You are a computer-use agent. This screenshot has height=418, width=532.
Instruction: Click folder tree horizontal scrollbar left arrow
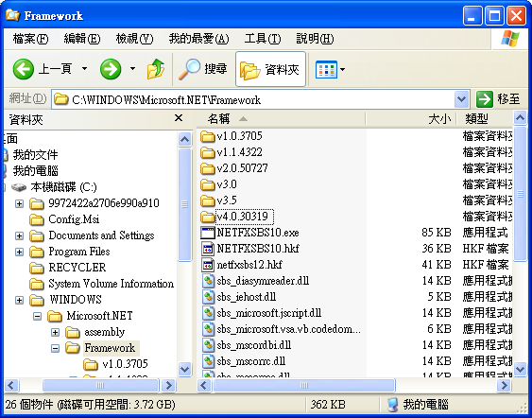point(11,386)
